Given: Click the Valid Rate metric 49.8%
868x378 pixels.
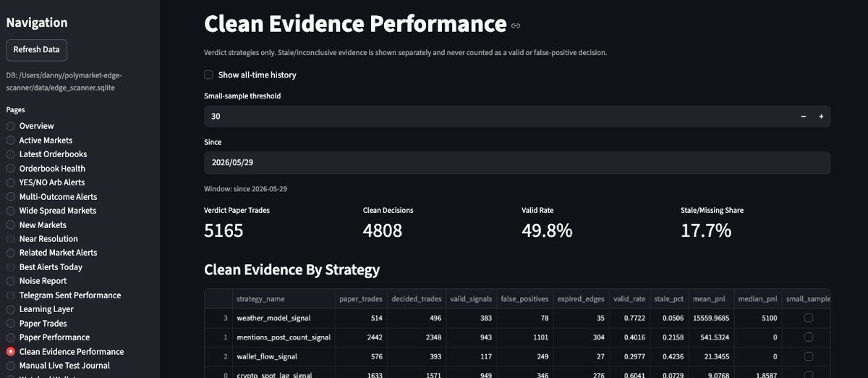Looking at the screenshot, I should [x=547, y=231].
